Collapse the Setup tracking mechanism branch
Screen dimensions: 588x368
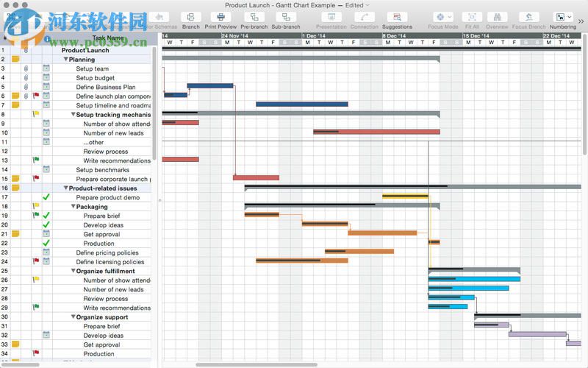pos(73,115)
